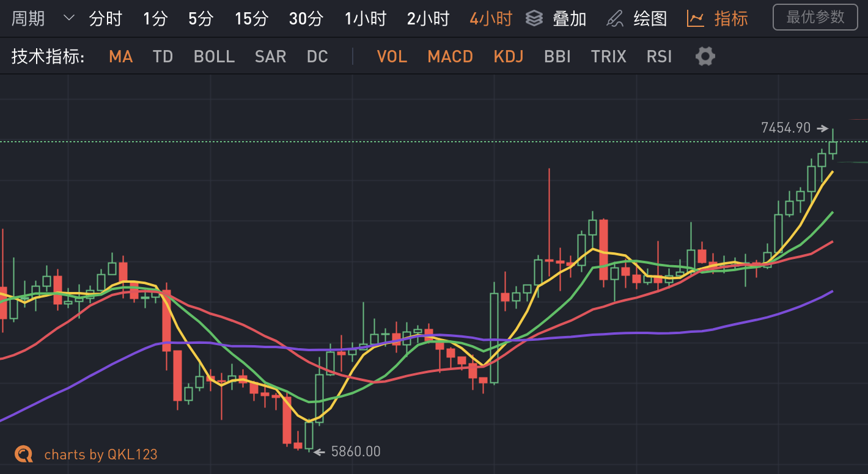This screenshot has width=868, height=474.
Task: Click the 指标 indicator chart icon
Action: point(696,18)
